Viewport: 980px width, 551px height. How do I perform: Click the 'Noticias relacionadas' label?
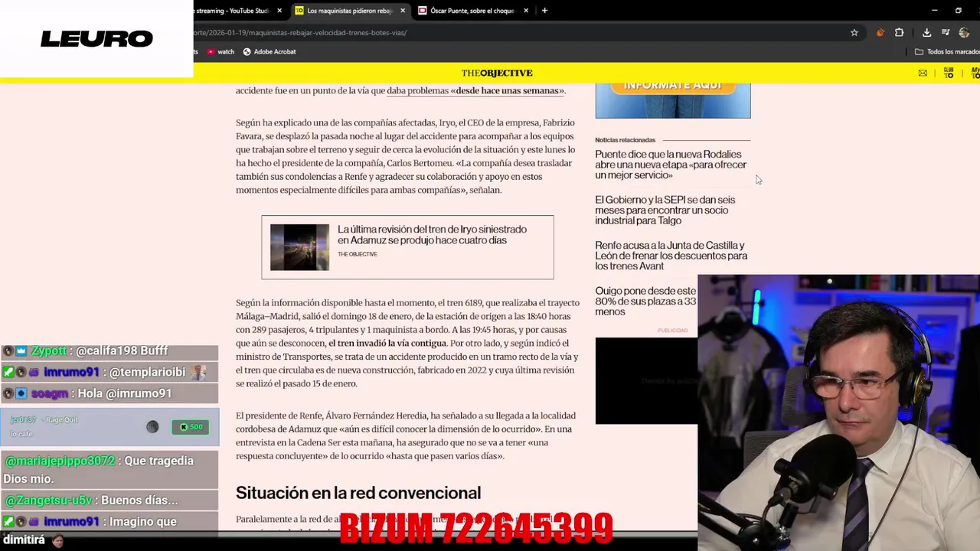click(625, 140)
